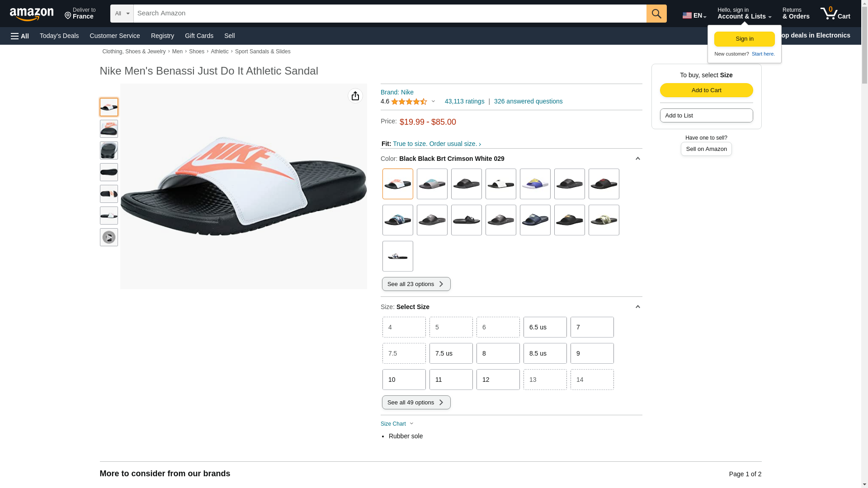Screen dimensions: 868x488
Task: Choose the purple and yellow sandal color swatch
Action: tap(535, 184)
